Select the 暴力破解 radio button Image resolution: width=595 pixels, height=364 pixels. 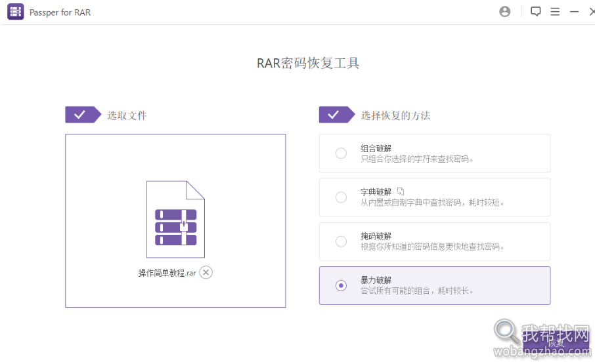click(x=341, y=285)
